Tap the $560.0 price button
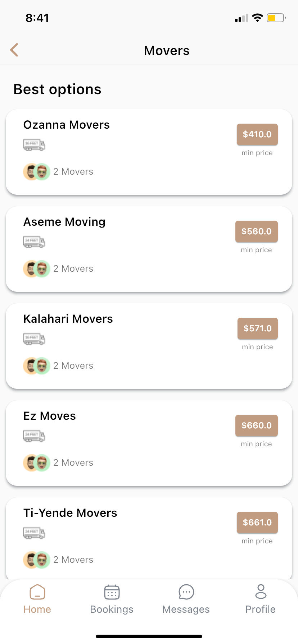Screen dimensions: 298x644 [256, 231]
